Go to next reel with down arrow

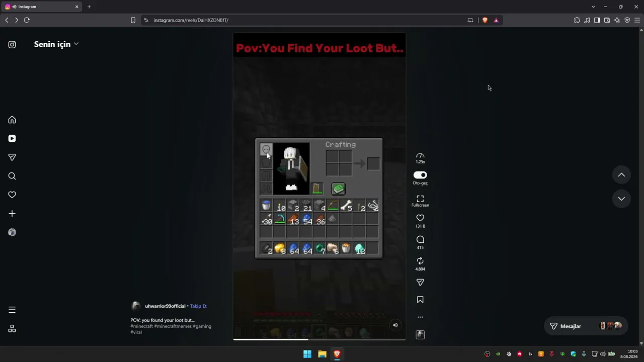621,199
